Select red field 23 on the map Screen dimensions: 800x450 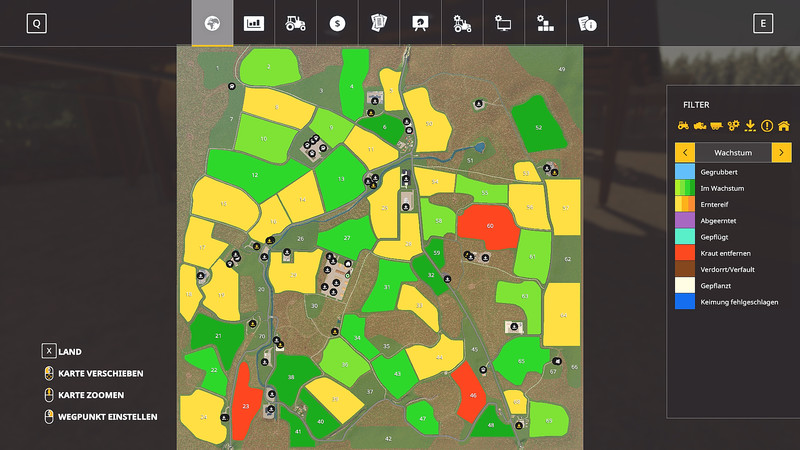245,403
